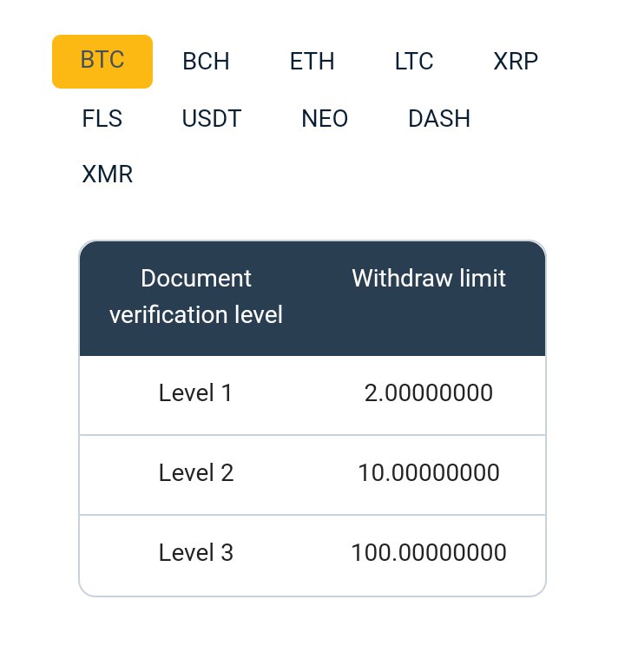This screenshot has width=625, height=672.
Task: Click the dark table header bar
Action: pos(312,299)
